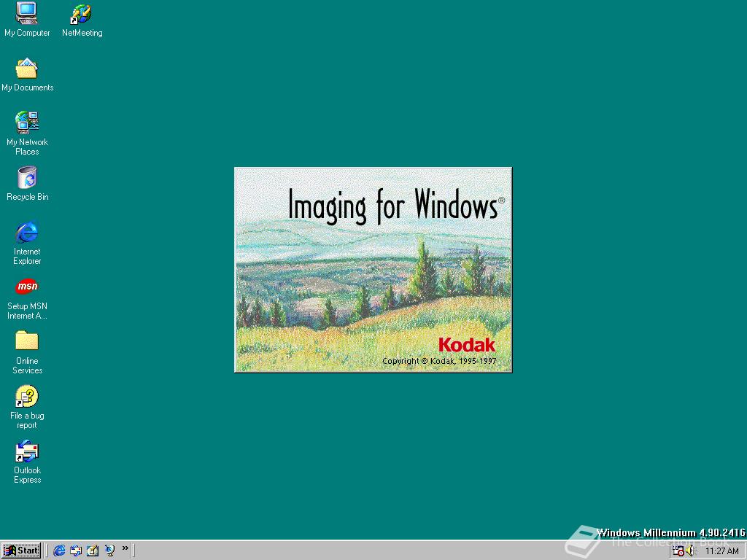Launch Internet Explorer from Quick Launch bar
Image resolution: width=747 pixels, height=560 pixels.
pos(59,551)
